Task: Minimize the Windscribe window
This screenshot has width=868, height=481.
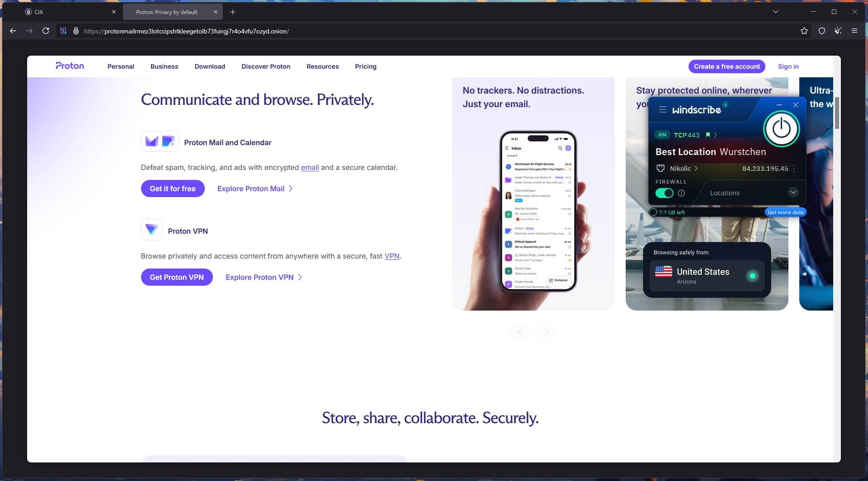Action: click(779, 105)
